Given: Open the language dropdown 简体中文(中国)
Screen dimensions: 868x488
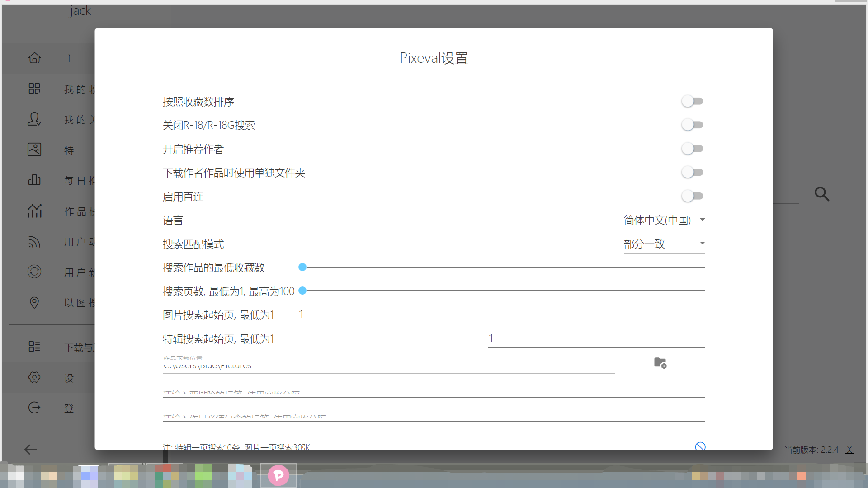Looking at the screenshot, I should (x=665, y=221).
